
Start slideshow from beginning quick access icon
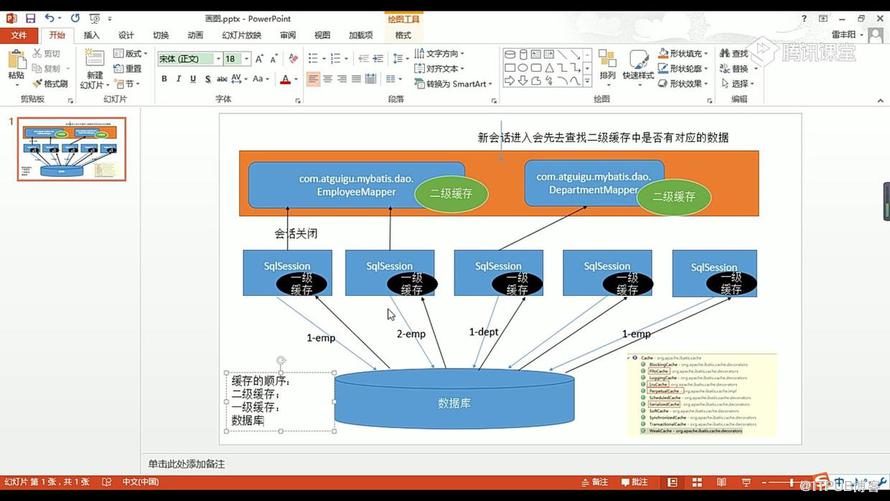[95, 19]
